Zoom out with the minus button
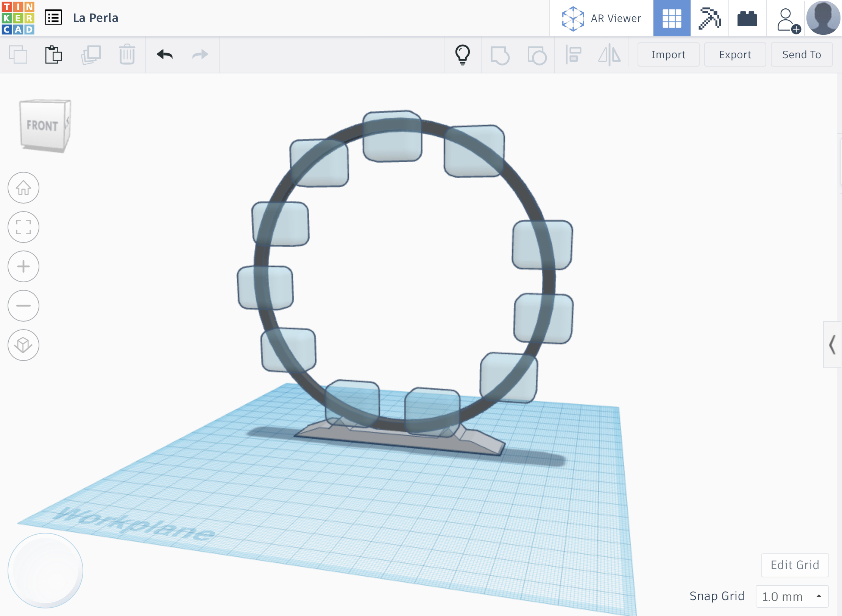 [23, 306]
